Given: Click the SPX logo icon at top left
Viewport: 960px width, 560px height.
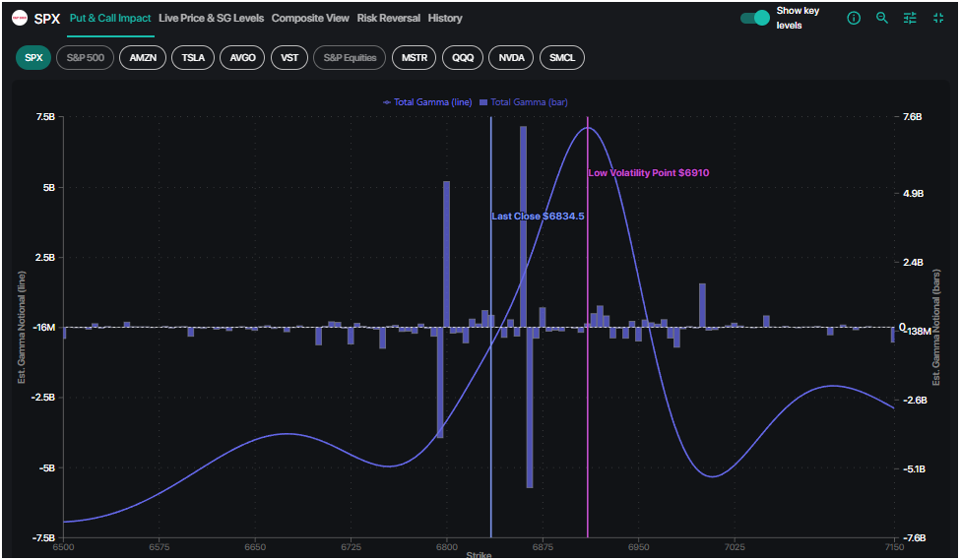Looking at the screenshot, I should click(x=20, y=18).
